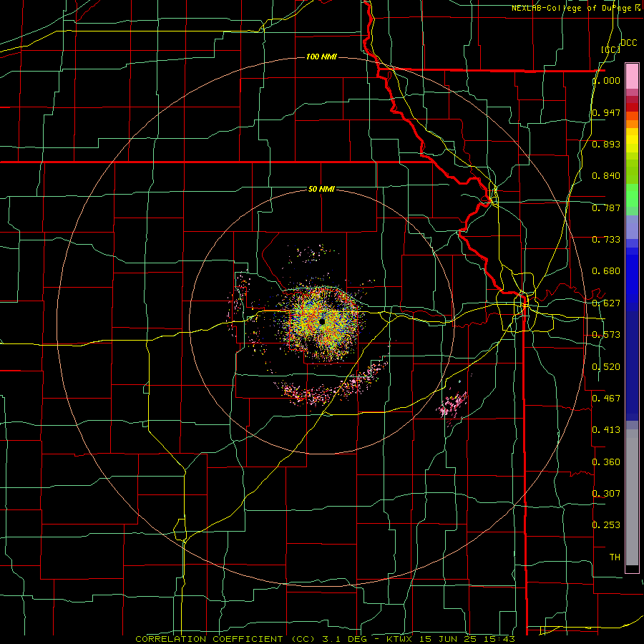Viewport: 644px width, 644px height.
Task: Click the 0.893 color scale value
Action: (x=606, y=144)
